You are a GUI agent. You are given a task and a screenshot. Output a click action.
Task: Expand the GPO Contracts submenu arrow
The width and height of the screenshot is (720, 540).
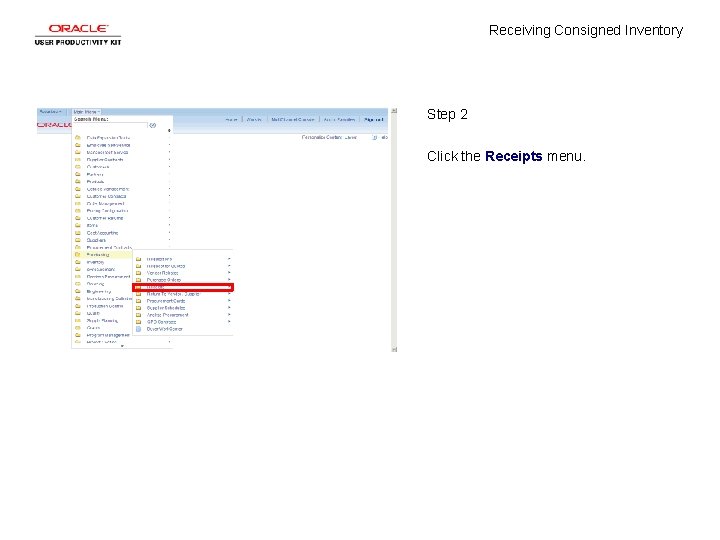click(229, 322)
